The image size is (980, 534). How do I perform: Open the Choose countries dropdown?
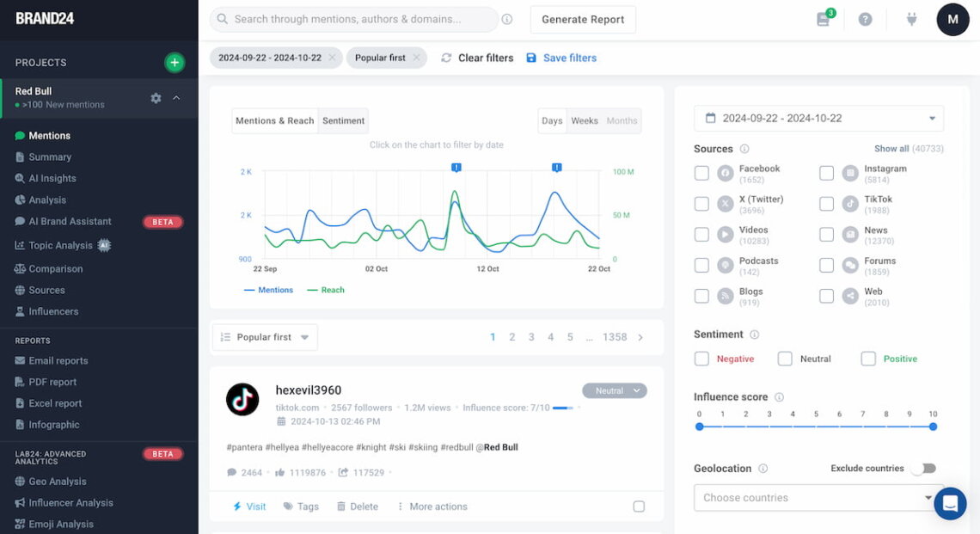(x=818, y=498)
